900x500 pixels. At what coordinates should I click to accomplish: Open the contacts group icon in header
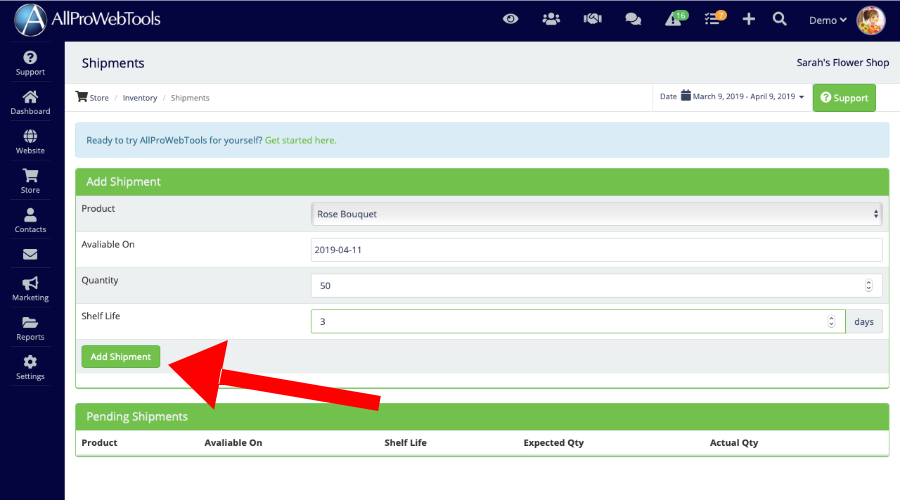(x=551, y=19)
